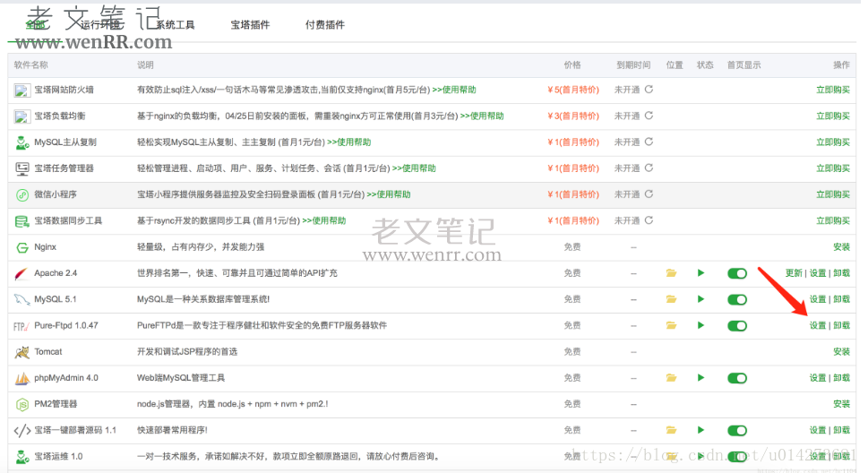Click the Tomcat cat icon

coord(22,352)
